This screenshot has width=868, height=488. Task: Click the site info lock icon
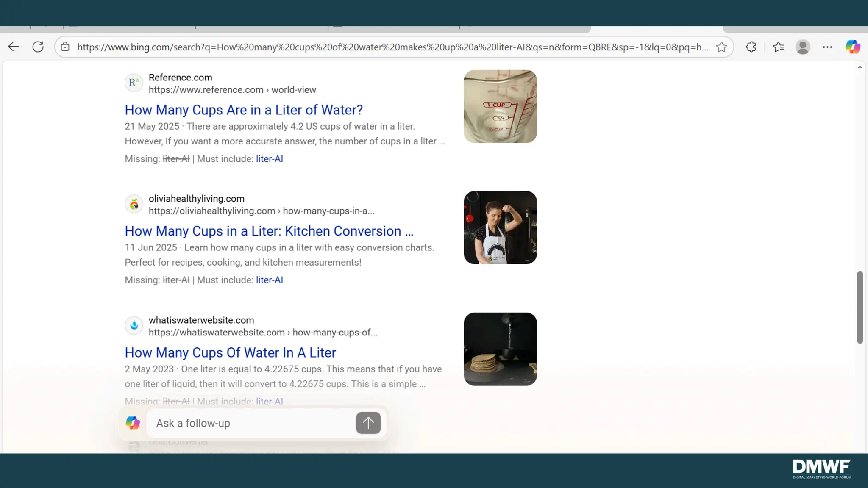point(65,47)
